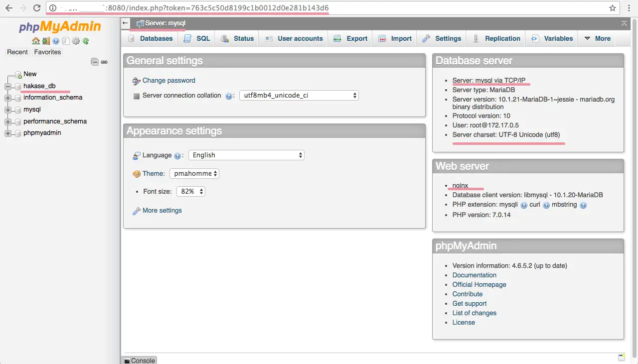Click the green reload navigation panel icon
This screenshot has width=638, height=364.
tap(86, 41)
